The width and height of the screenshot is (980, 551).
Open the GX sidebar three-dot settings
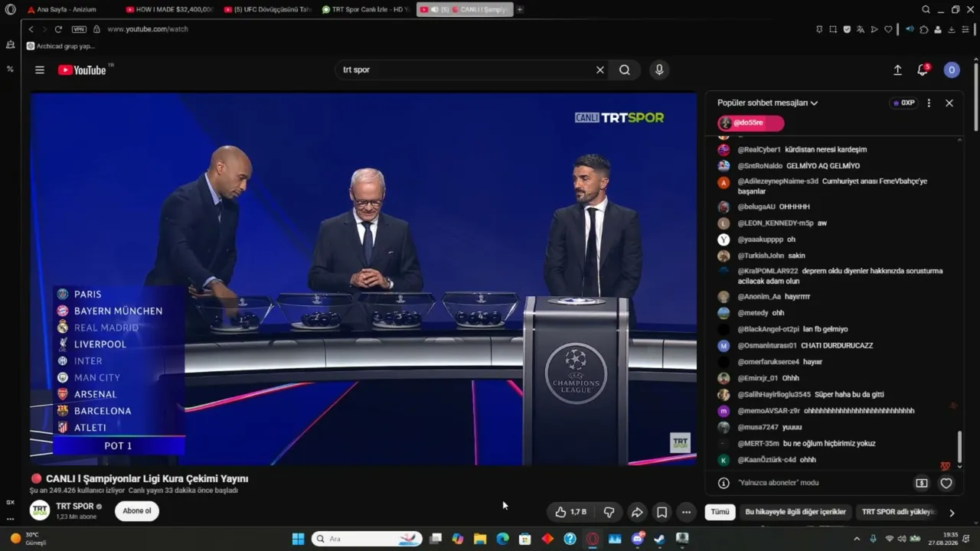pyautogui.click(x=10, y=519)
